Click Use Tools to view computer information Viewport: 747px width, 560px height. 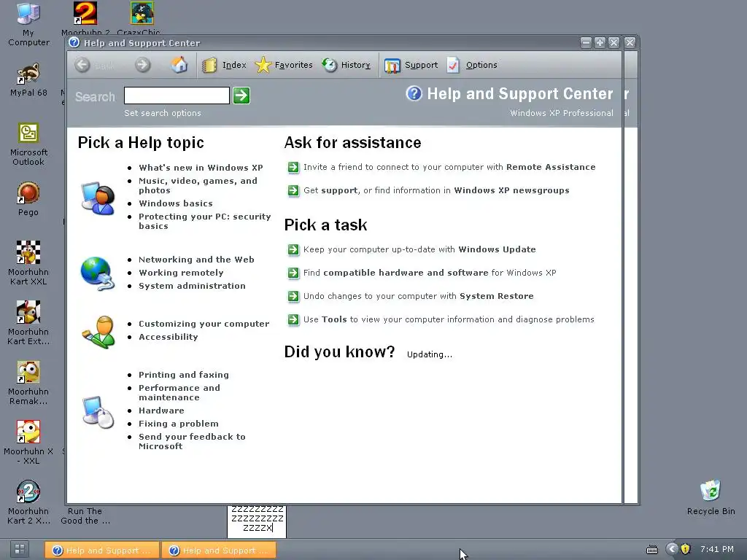click(x=449, y=319)
